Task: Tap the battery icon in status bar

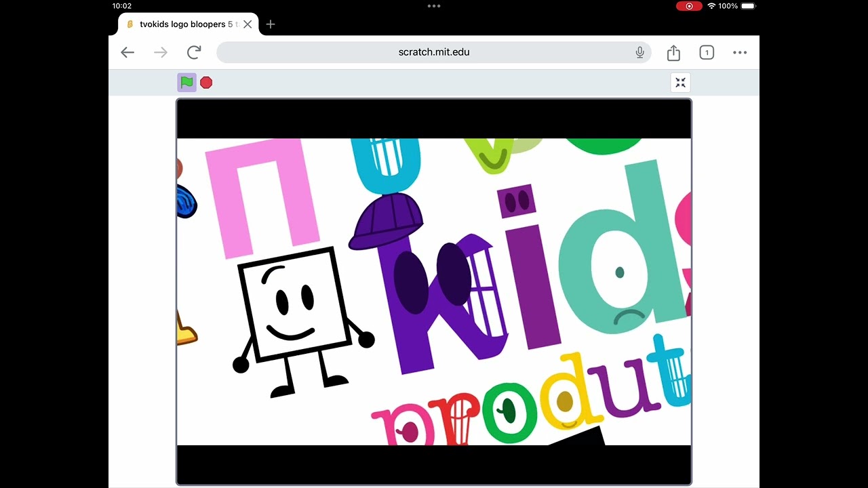Action: tap(748, 5)
